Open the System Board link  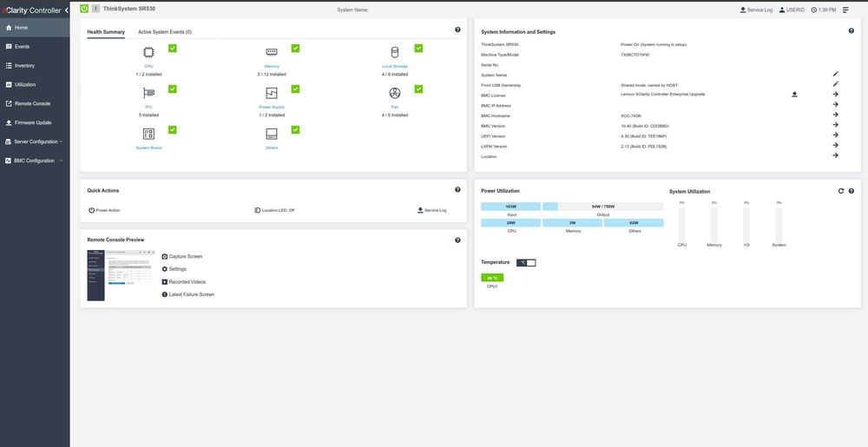click(149, 148)
